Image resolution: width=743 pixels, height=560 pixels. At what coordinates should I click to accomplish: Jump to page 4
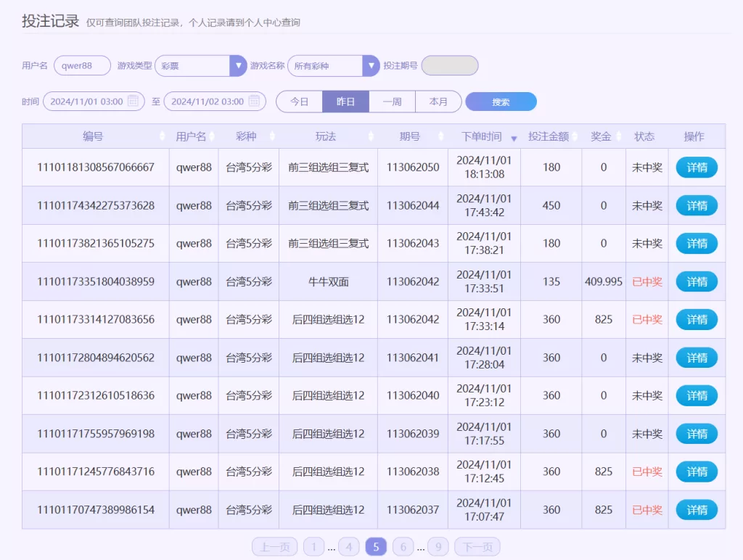point(349,547)
